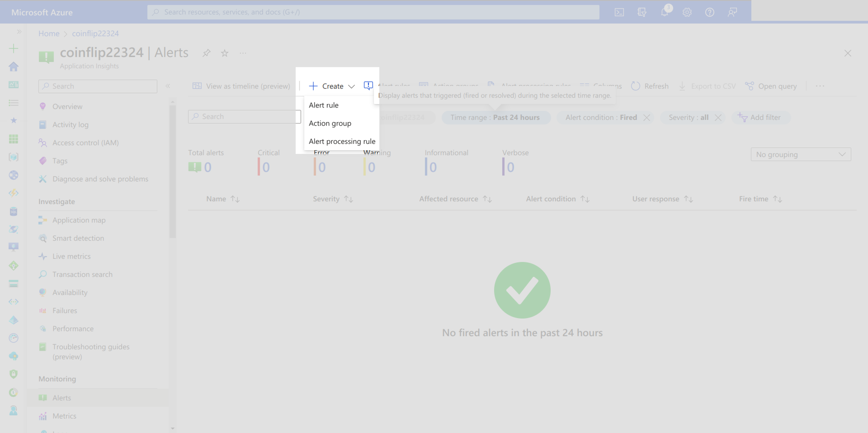Collapse the resource menu with double chevron
The image size is (868, 433).
[x=167, y=86]
